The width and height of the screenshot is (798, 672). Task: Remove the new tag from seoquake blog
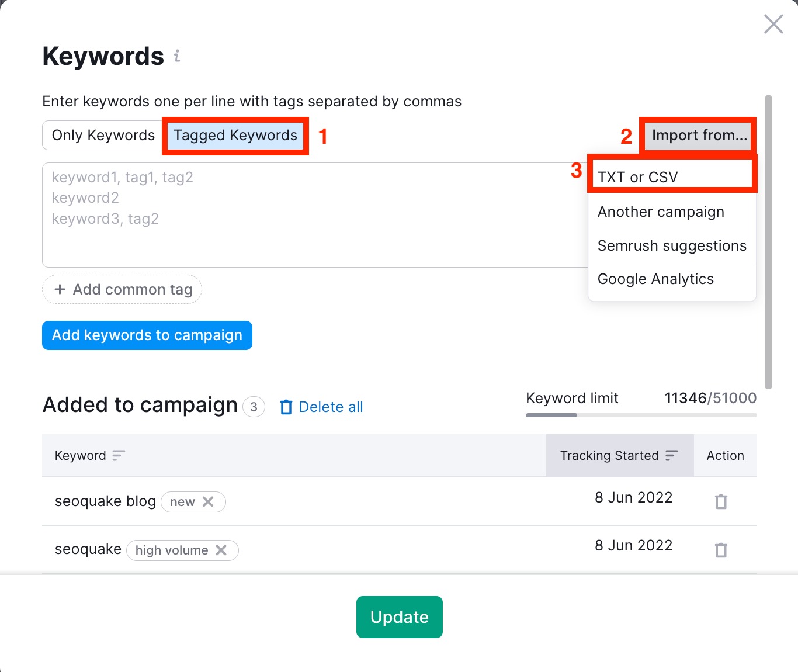pyautogui.click(x=207, y=501)
